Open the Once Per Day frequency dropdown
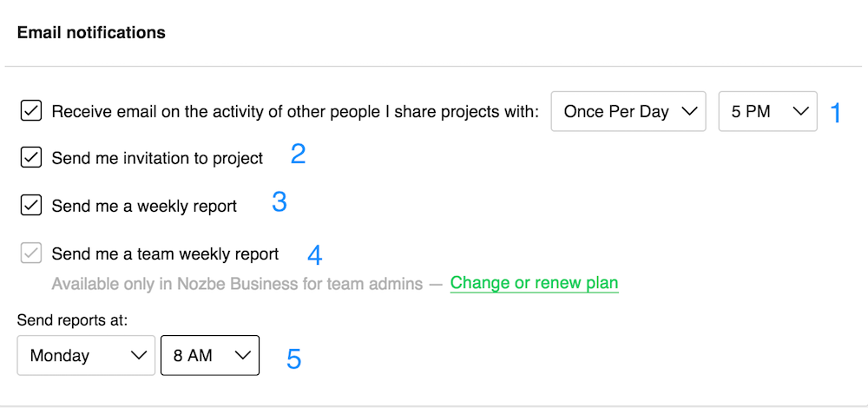The width and height of the screenshot is (868, 408). pyautogui.click(x=628, y=111)
